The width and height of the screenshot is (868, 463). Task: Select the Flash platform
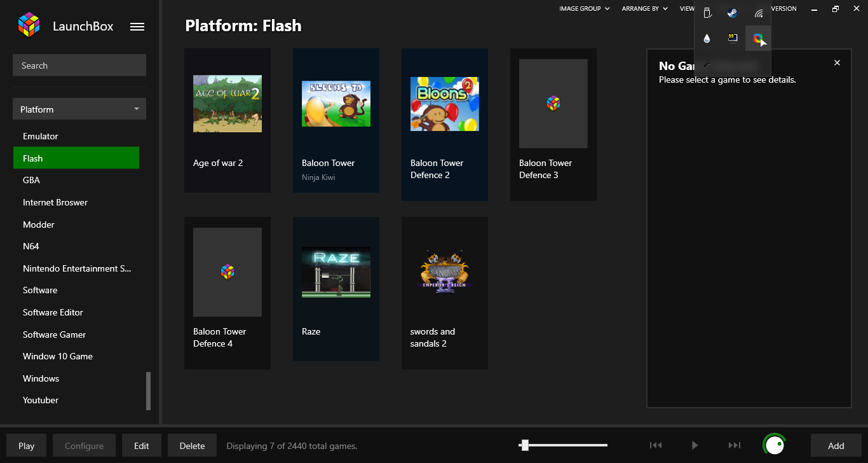click(x=76, y=158)
